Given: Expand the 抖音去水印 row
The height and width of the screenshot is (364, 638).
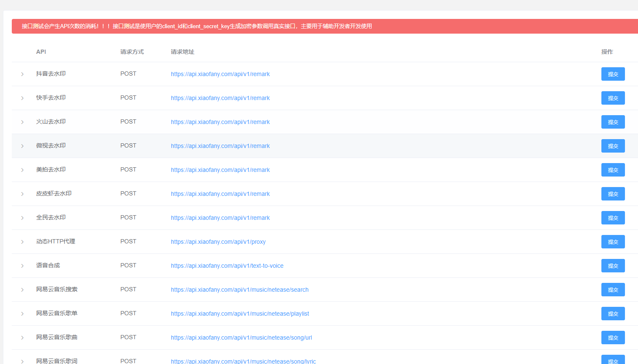Looking at the screenshot, I should 22,74.
